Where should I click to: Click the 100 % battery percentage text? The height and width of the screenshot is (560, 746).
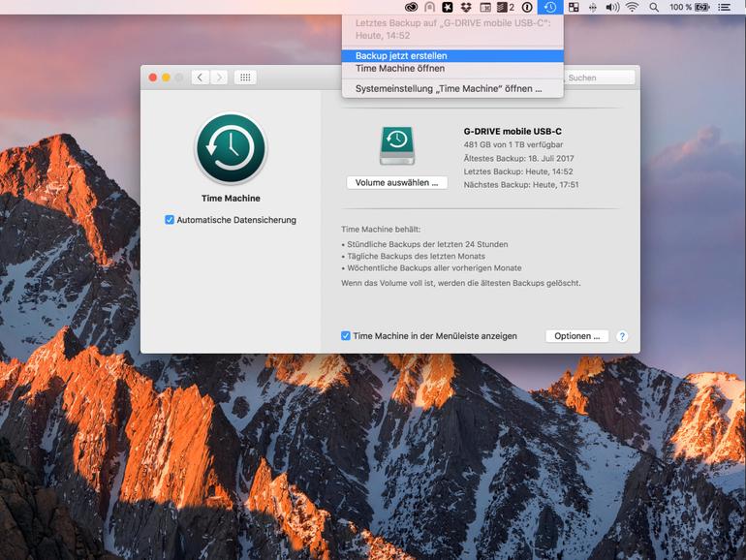(x=680, y=7)
